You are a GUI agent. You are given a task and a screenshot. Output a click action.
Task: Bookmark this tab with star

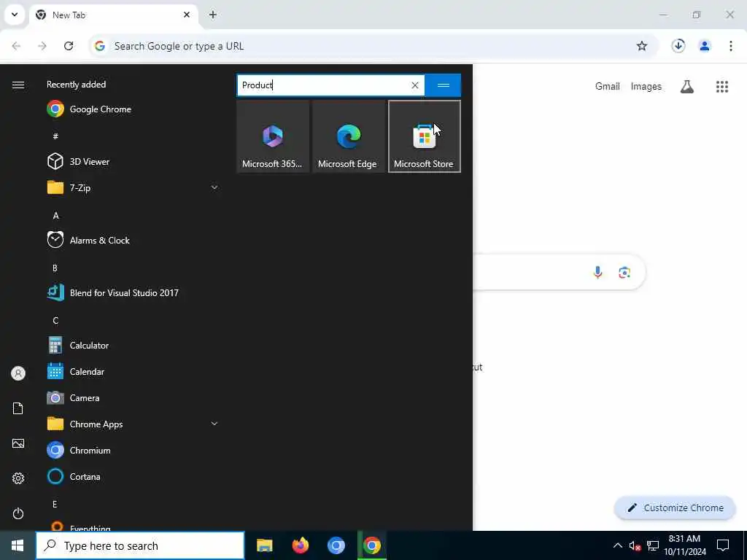[x=642, y=46]
